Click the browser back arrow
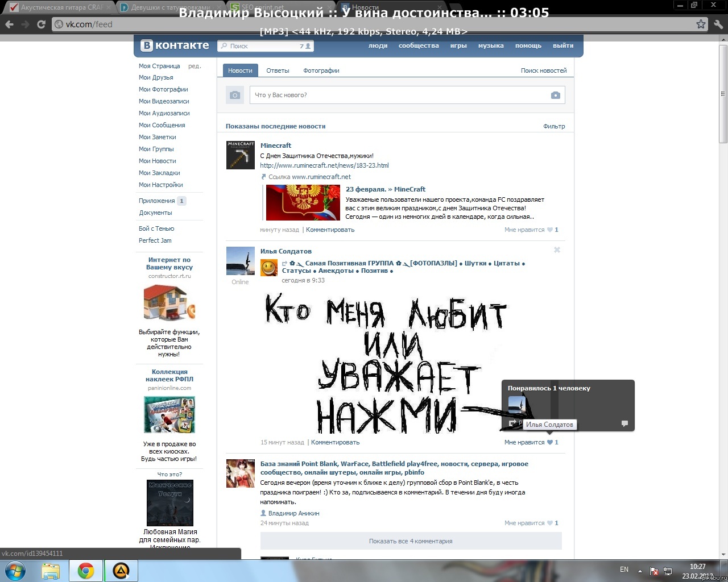 click(10, 24)
